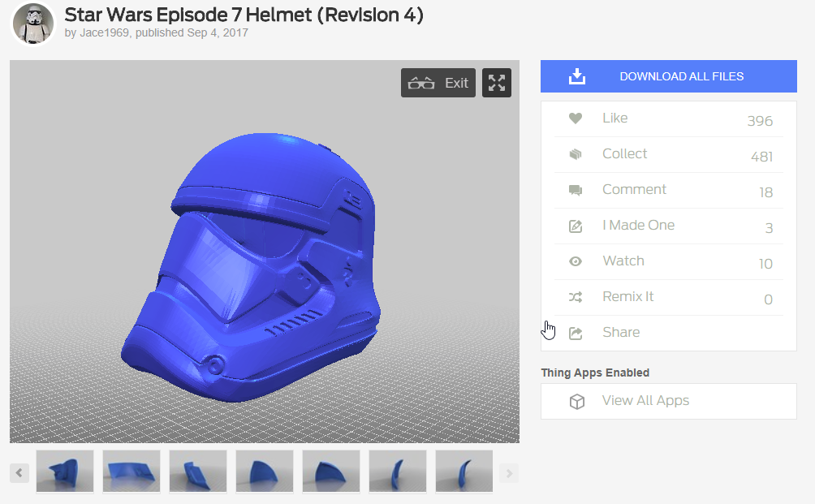Click the Share arrow icon
Viewport: 815px width, 504px height.
point(576,333)
